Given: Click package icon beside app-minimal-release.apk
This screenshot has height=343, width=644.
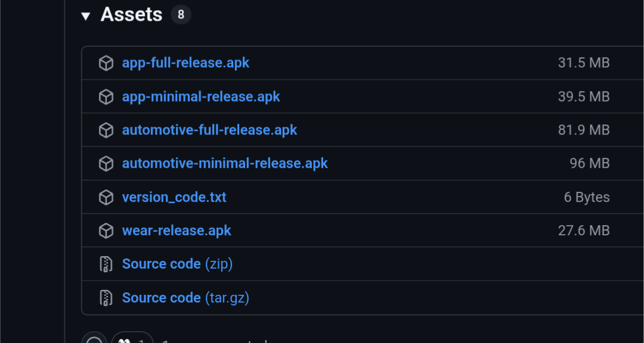Looking at the screenshot, I should click(x=106, y=96).
